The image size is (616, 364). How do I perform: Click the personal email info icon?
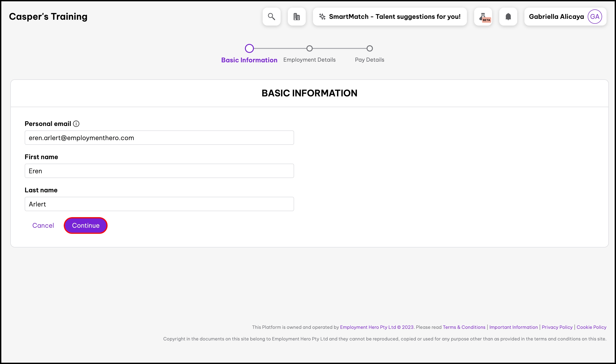76,124
